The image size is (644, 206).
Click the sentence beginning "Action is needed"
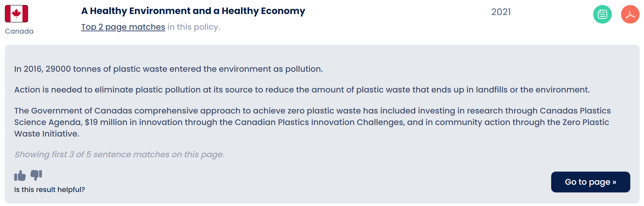(x=302, y=90)
